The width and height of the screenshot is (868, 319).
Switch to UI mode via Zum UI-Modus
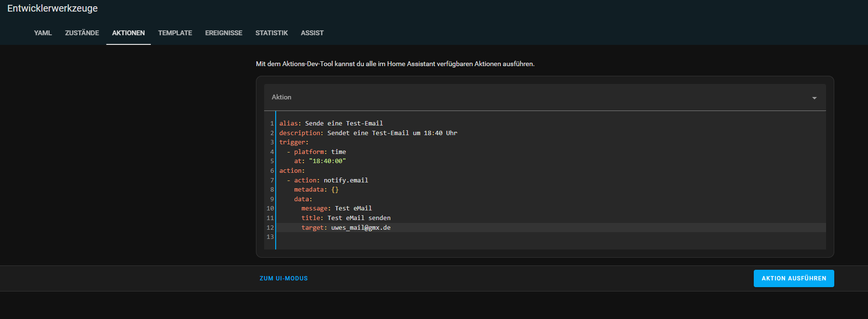click(283, 278)
